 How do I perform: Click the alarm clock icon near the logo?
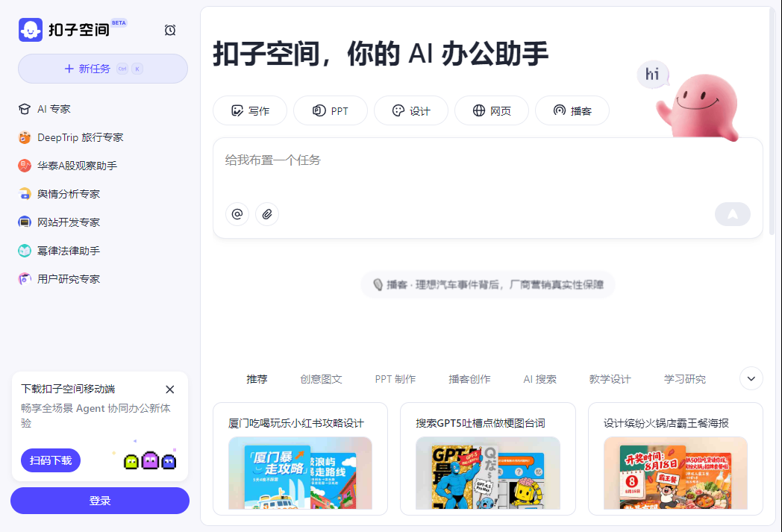pos(170,30)
